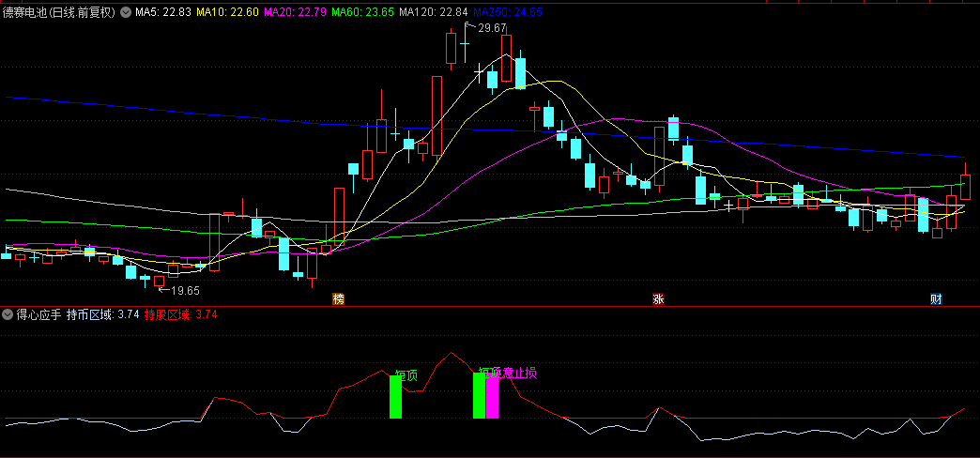Click the first green 短顶 signal bar
The image size is (980, 458).
tap(395, 397)
